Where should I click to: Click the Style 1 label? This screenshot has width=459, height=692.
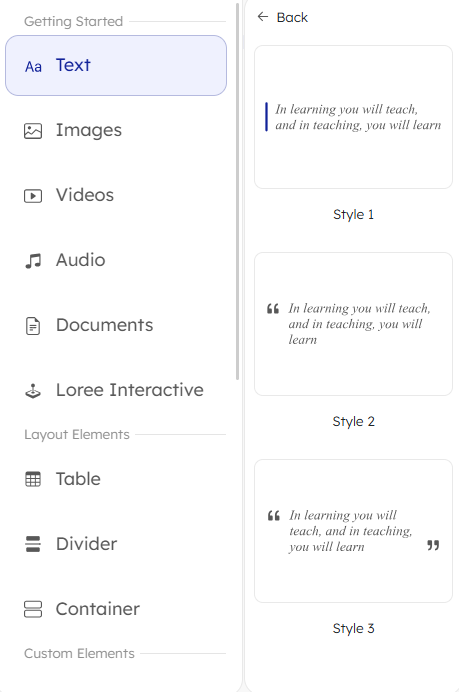pyautogui.click(x=354, y=214)
